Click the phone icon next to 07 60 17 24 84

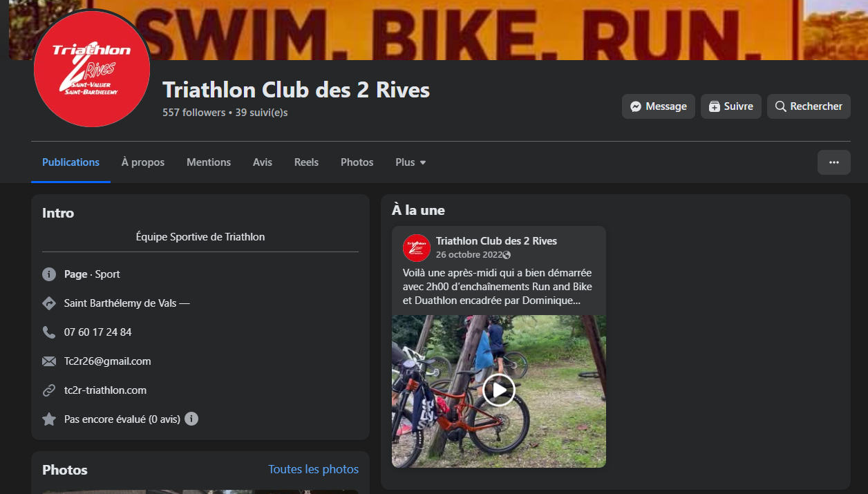point(49,332)
